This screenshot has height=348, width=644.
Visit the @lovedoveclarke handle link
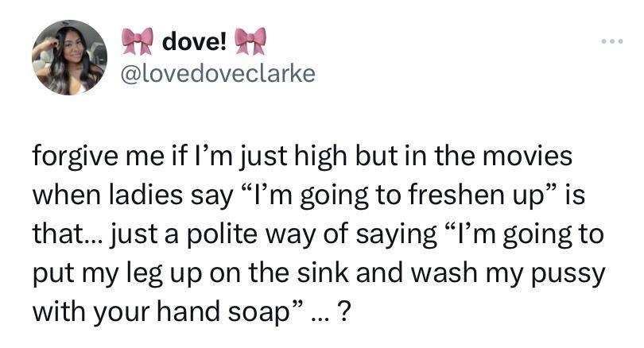[218, 74]
